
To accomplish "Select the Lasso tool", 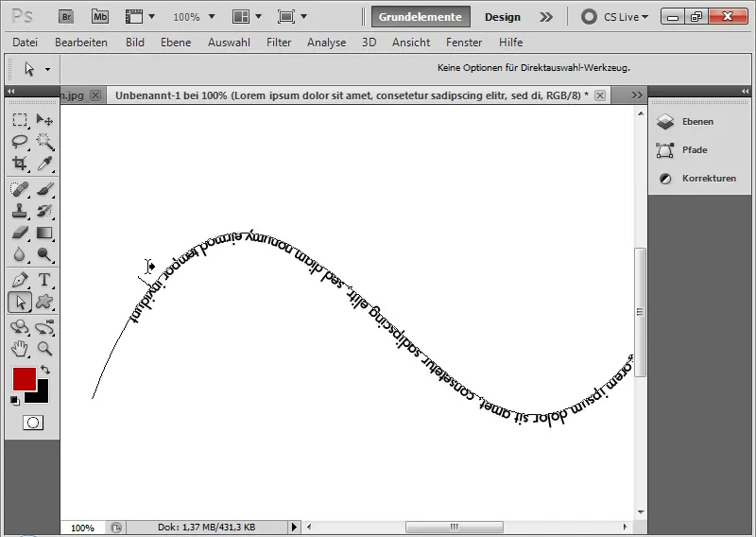I will point(20,142).
